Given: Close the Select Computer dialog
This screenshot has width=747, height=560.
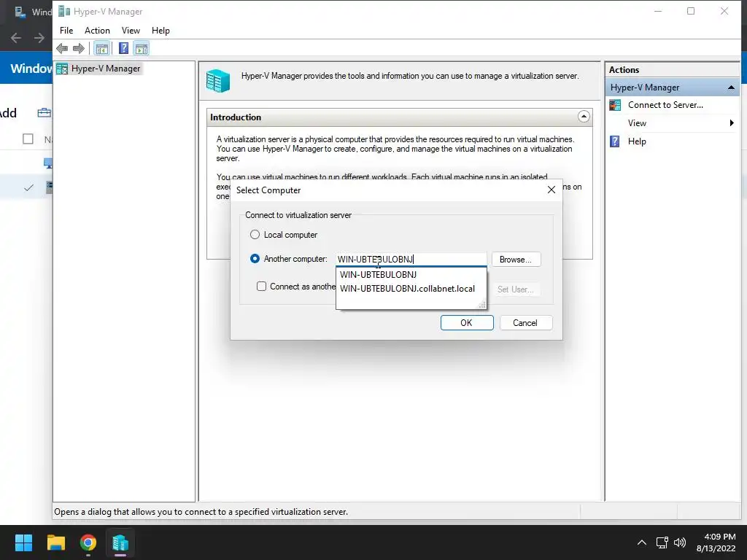Looking at the screenshot, I should (x=551, y=190).
